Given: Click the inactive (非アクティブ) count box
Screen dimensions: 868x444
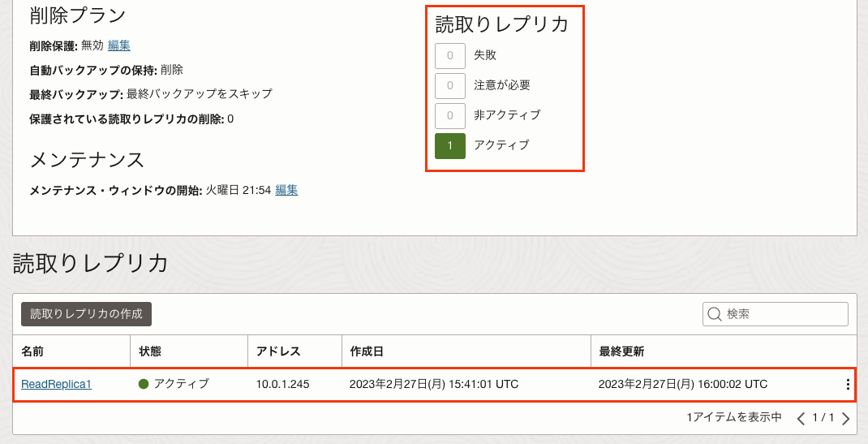Looking at the screenshot, I should pyautogui.click(x=449, y=115).
